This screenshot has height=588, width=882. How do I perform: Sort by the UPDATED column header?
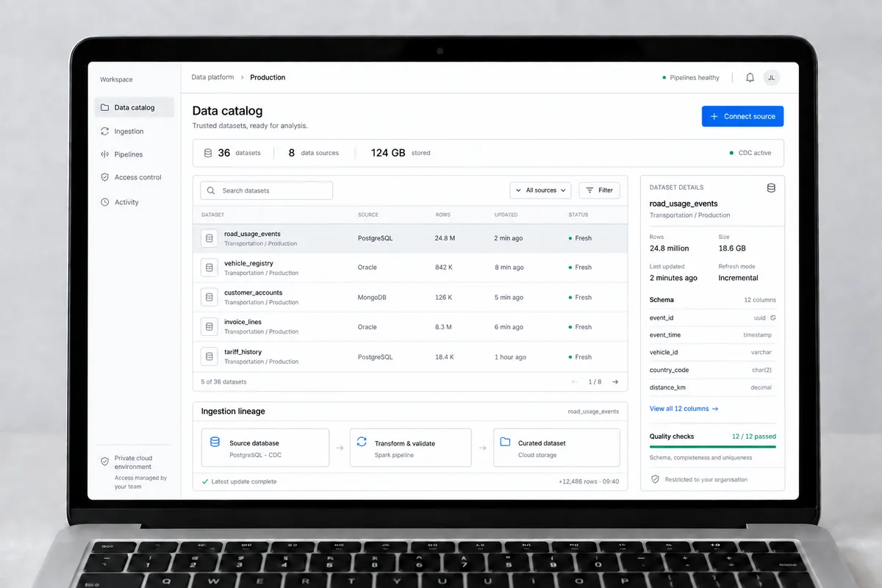click(x=506, y=215)
